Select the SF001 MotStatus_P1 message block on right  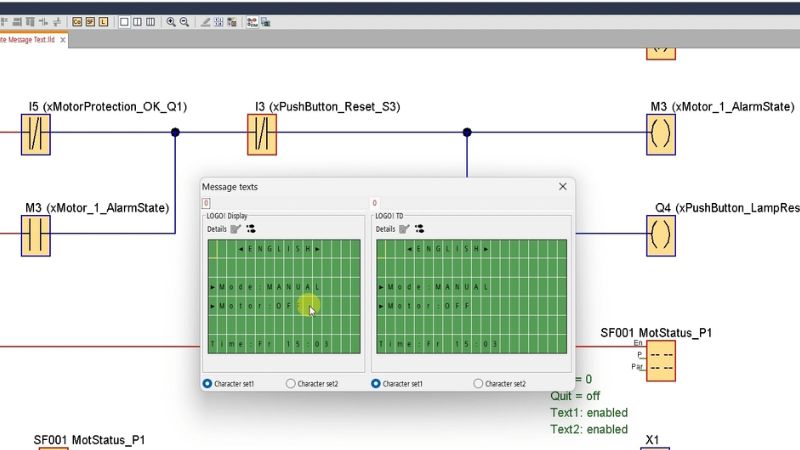point(661,361)
